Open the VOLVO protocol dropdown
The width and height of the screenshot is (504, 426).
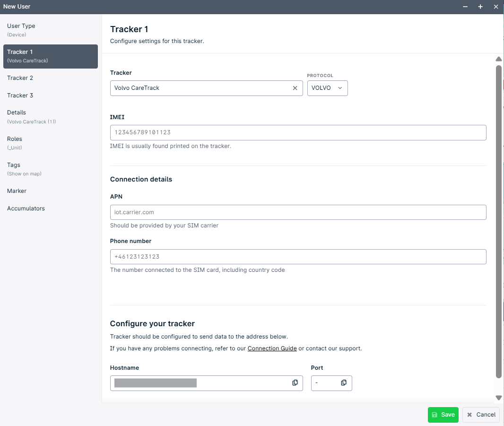[327, 88]
